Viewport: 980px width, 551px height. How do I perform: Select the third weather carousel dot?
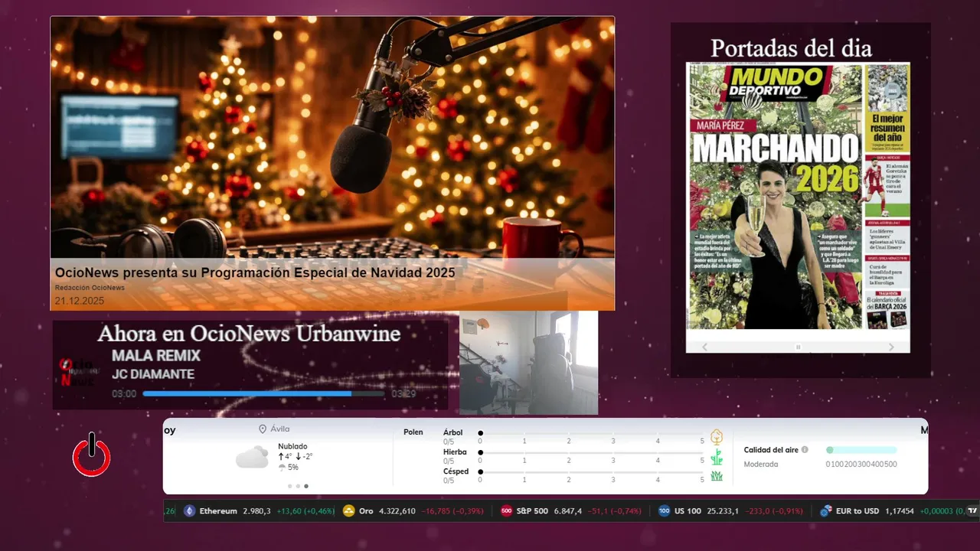[306, 486]
